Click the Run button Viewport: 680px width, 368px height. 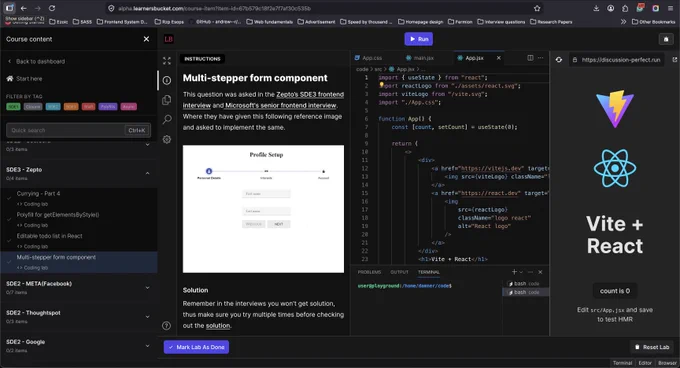pyautogui.click(x=418, y=39)
